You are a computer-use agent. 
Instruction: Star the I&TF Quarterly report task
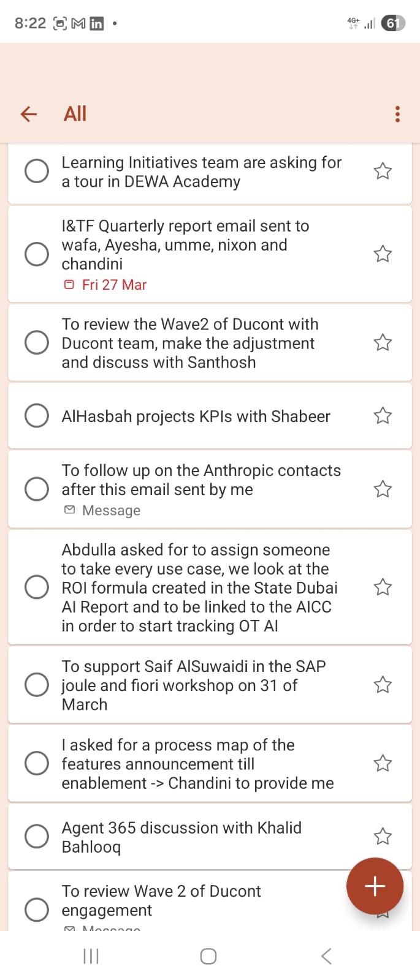(x=383, y=254)
